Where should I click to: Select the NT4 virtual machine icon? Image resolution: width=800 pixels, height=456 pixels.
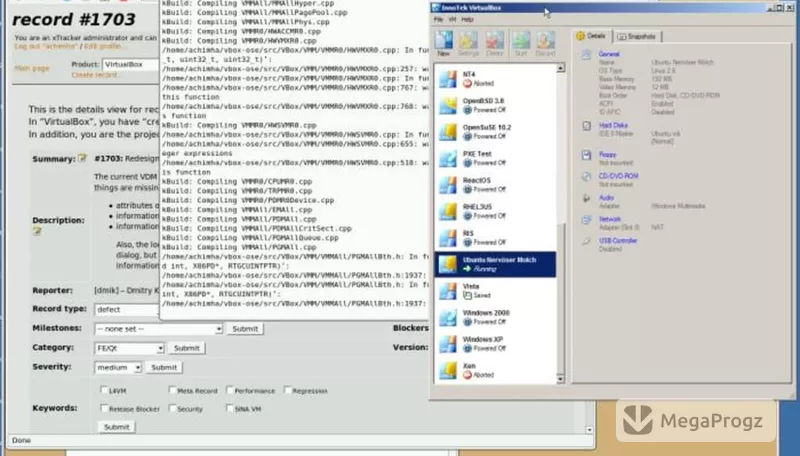[447, 79]
